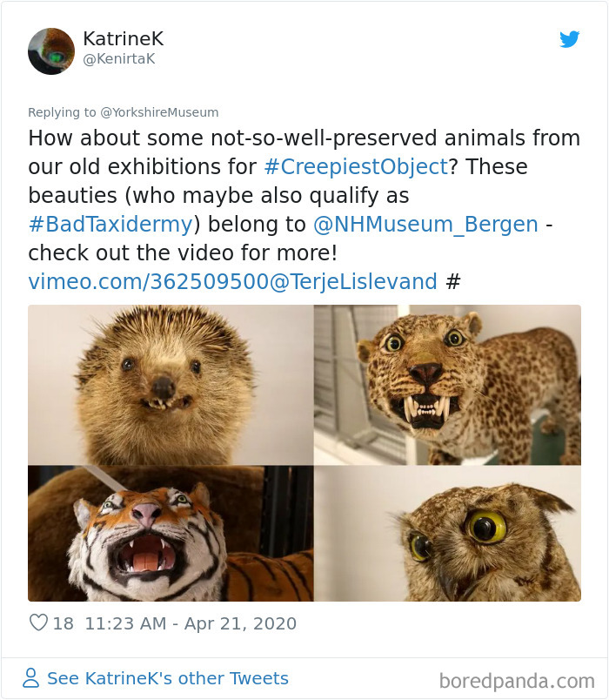Click the Twitter bird icon
This screenshot has height=700, width=609.
[x=572, y=39]
